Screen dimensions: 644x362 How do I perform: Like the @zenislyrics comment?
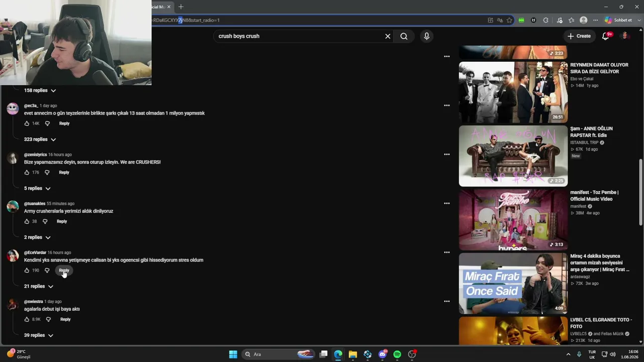[x=27, y=172]
